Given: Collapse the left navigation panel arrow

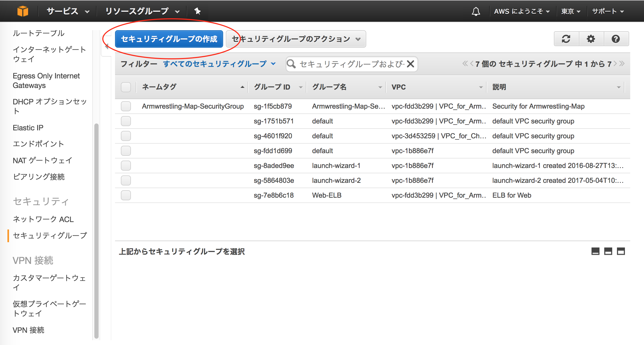Looking at the screenshot, I should [x=107, y=47].
